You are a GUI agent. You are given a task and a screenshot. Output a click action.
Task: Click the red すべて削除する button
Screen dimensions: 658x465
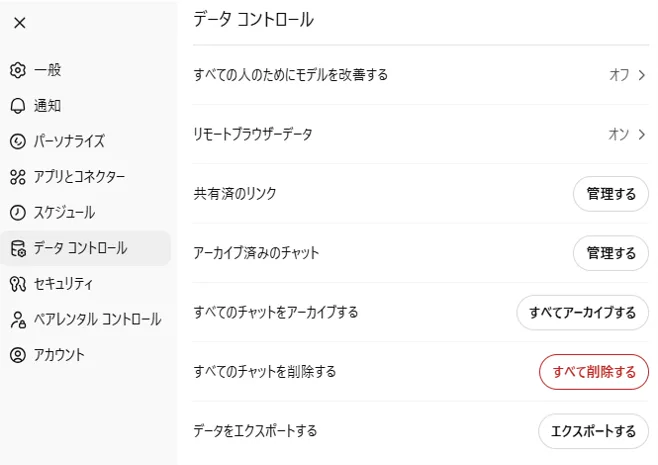pyautogui.click(x=594, y=372)
